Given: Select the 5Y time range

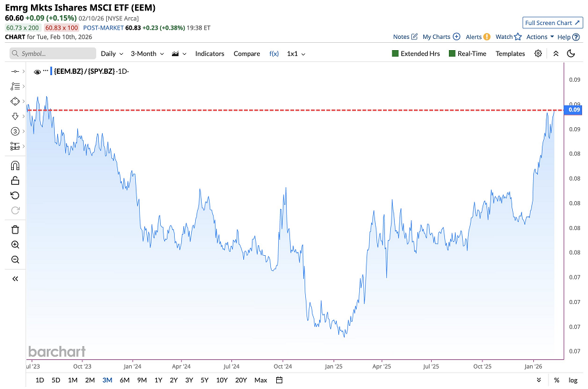Looking at the screenshot, I should 204,380.
